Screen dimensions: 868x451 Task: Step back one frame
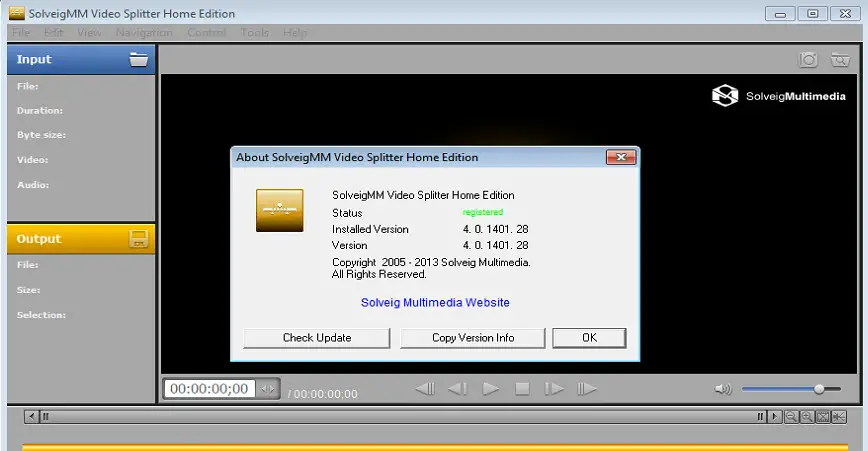[x=457, y=389]
